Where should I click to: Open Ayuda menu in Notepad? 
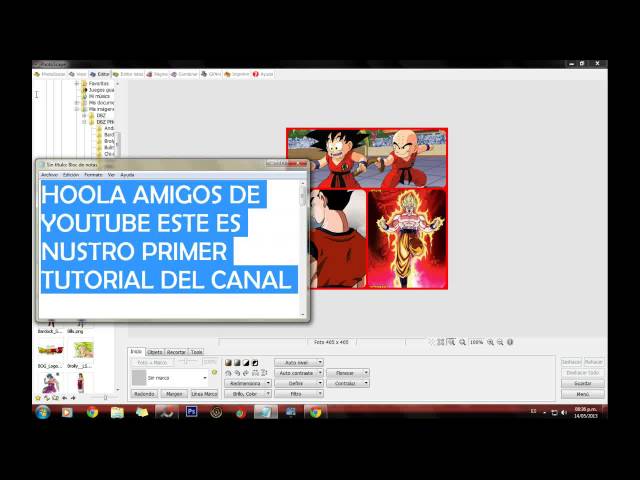(127, 175)
